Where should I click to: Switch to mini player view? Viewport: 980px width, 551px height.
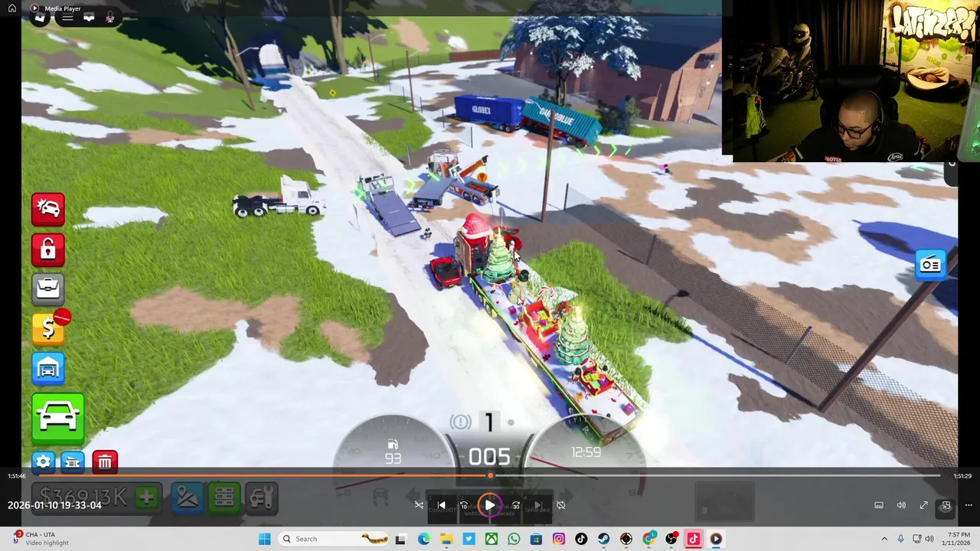(x=946, y=505)
